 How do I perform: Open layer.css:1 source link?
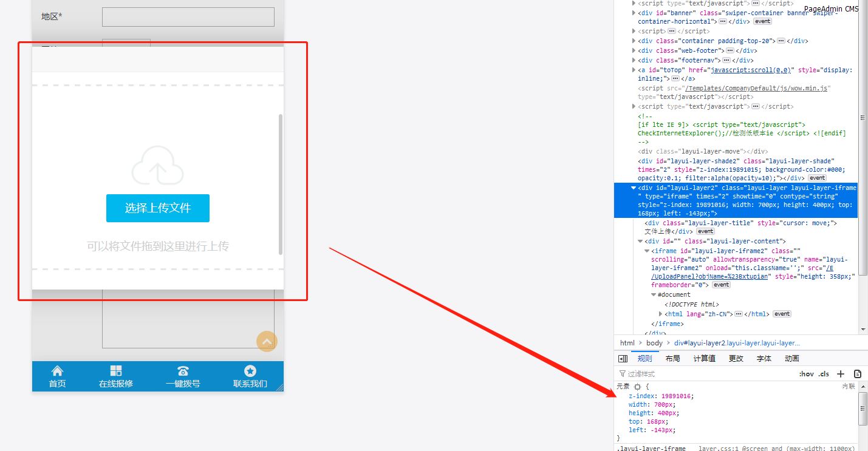coord(717,449)
